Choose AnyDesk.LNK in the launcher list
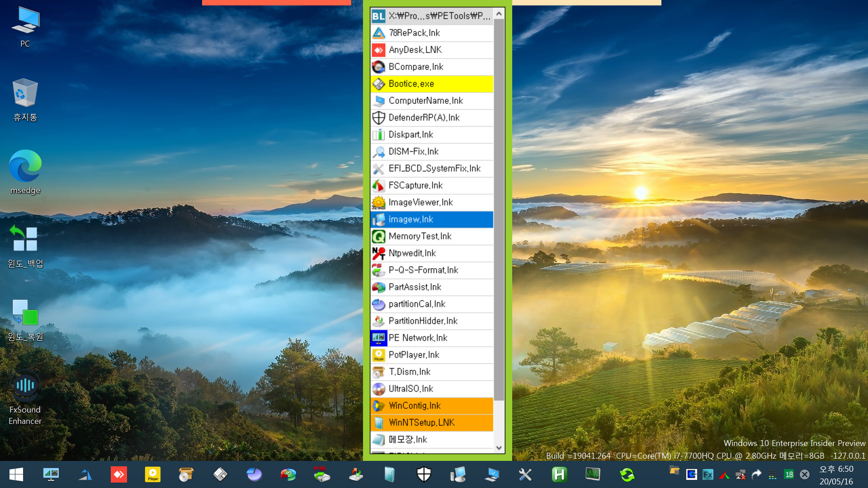868x488 pixels. point(432,50)
